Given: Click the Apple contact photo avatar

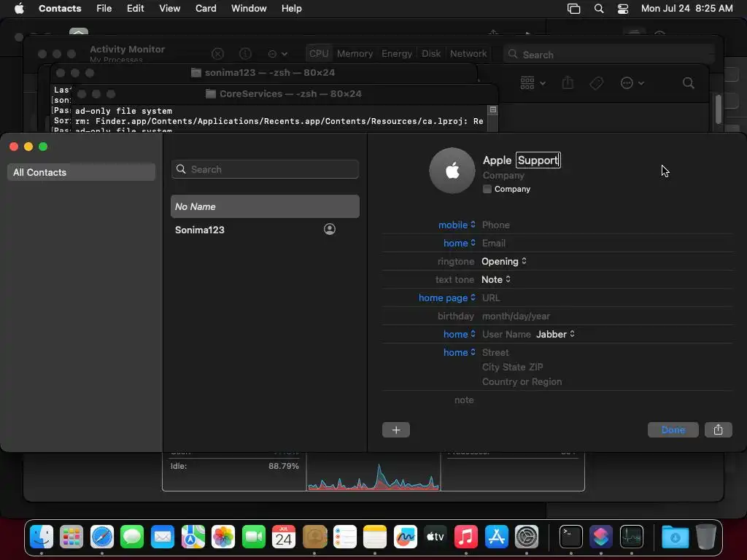Looking at the screenshot, I should pyautogui.click(x=452, y=171).
